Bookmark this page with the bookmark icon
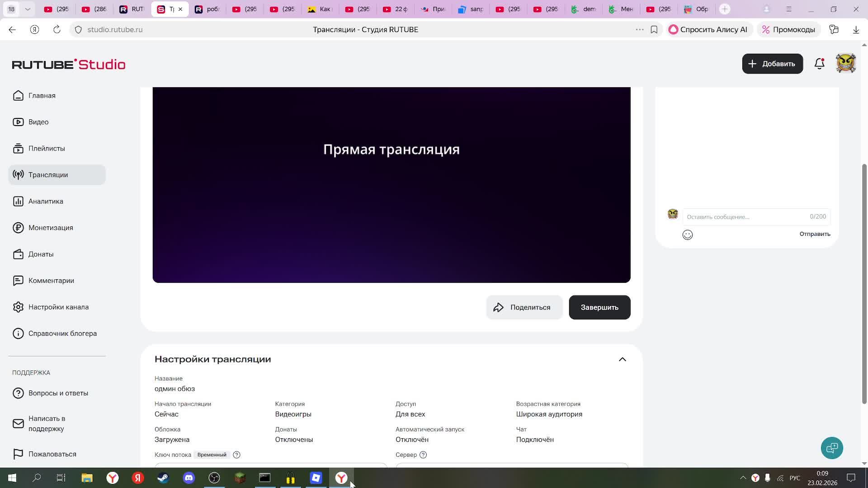This screenshot has height=488, width=868. coord(654,29)
